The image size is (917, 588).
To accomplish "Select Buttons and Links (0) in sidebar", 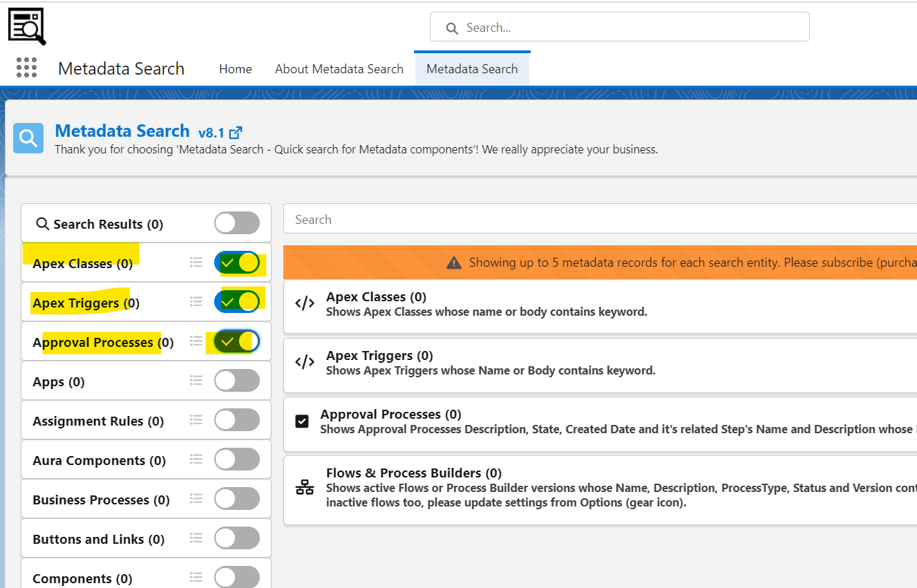I will pyautogui.click(x=99, y=539).
